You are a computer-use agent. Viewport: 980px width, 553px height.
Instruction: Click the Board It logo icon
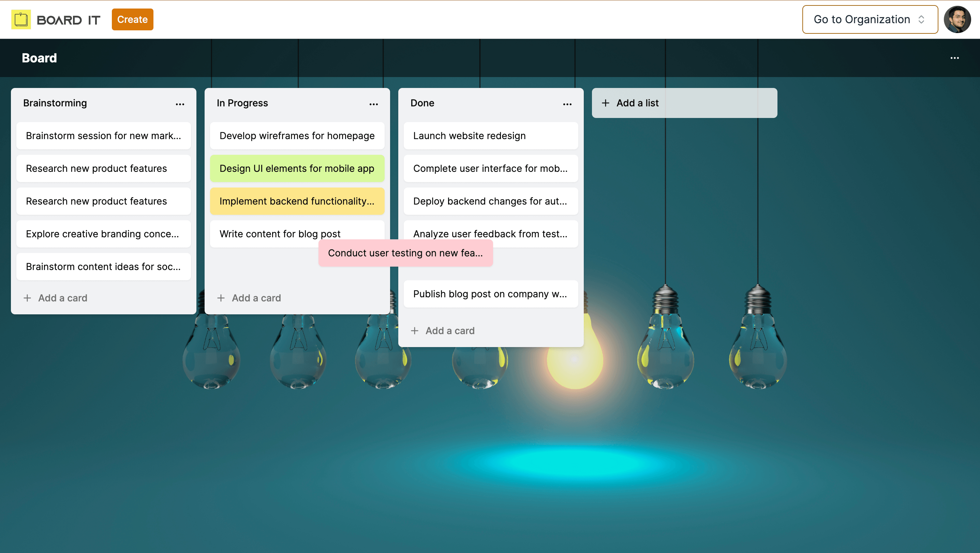pyautogui.click(x=21, y=19)
